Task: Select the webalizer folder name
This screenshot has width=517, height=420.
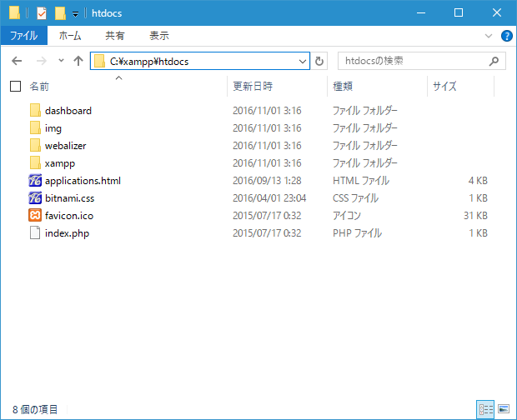Action: click(x=66, y=146)
